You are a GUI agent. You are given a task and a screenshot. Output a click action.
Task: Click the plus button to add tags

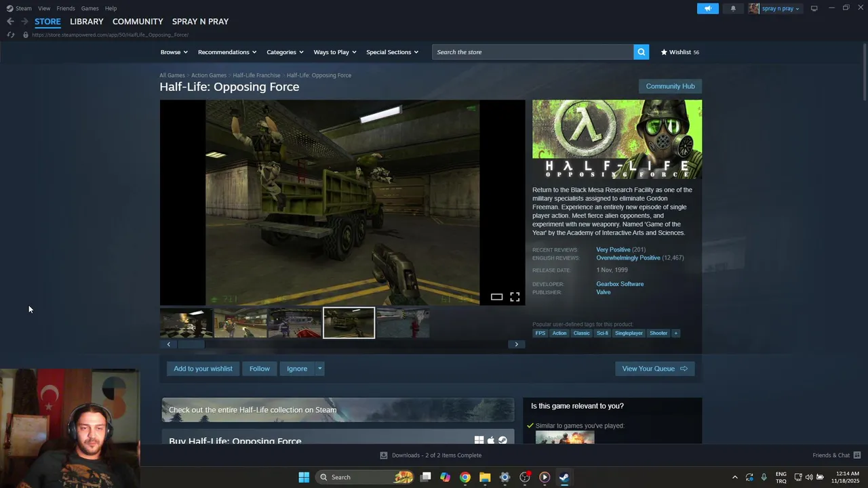pos(675,333)
